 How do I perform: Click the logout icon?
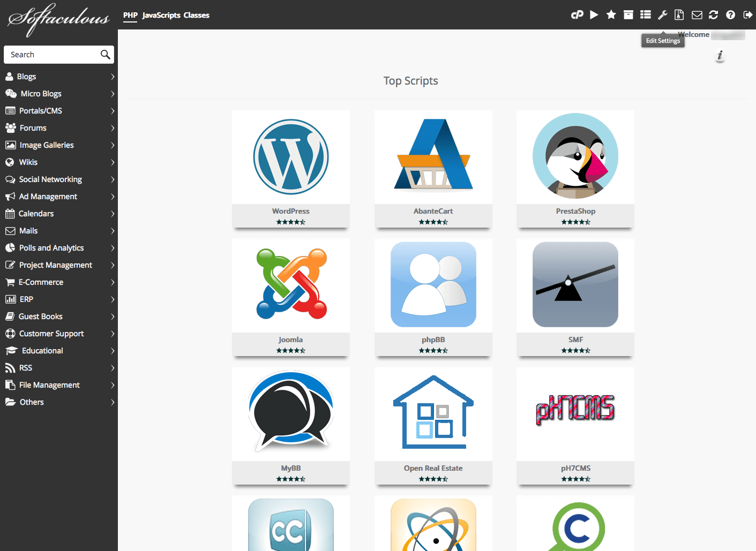click(x=748, y=15)
